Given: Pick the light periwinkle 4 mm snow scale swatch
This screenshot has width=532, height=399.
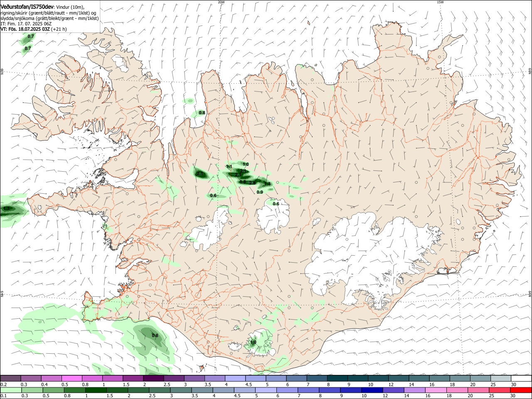Looking at the screenshot, I should click(235, 378).
